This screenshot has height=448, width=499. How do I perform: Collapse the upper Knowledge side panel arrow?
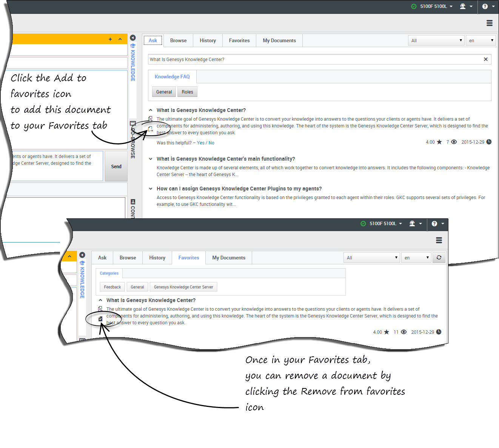[133, 38]
